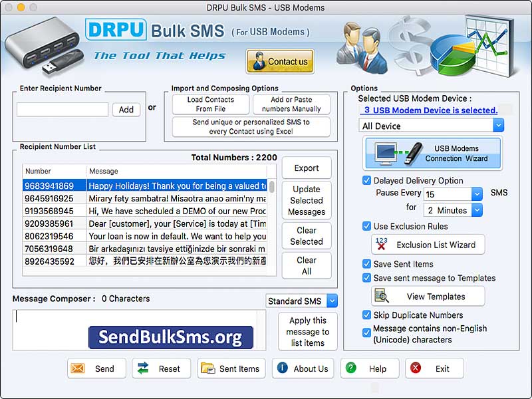Click the Help question mark icon
This screenshot has width=532, height=399.
(x=351, y=368)
